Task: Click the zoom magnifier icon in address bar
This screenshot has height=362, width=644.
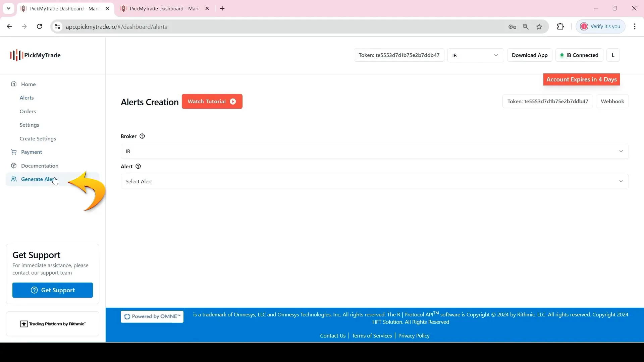Action: click(526, 27)
